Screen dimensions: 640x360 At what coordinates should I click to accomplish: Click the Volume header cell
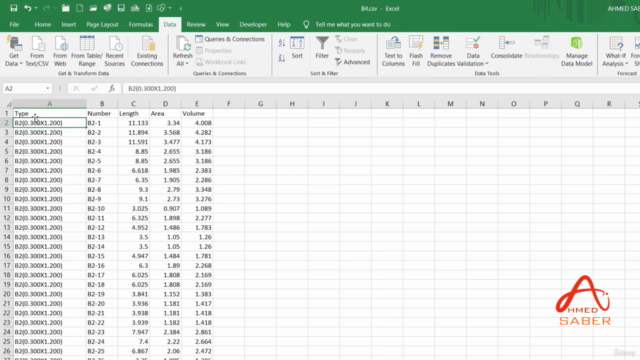(x=197, y=113)
